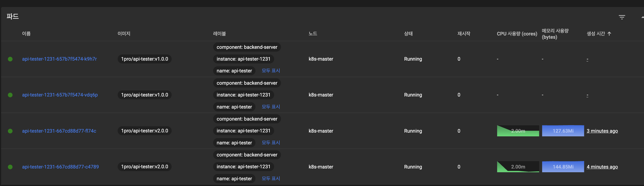Show all labels for pod c4789
This screenshot has width=644, height=186.
tap(271, 179)
